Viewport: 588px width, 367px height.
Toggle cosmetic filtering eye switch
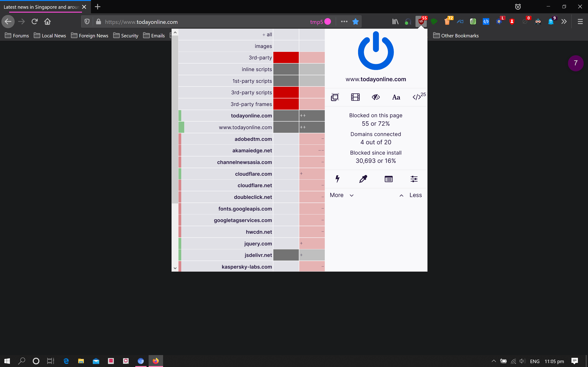click(376, 97)
